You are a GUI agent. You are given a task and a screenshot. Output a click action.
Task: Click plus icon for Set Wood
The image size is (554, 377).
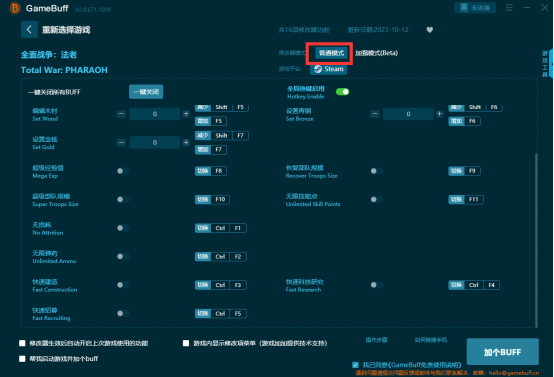tap(186, 114)
